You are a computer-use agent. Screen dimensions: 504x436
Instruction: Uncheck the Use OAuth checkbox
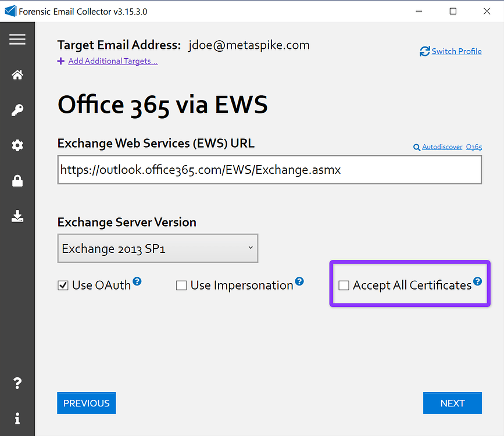(62, 285)
